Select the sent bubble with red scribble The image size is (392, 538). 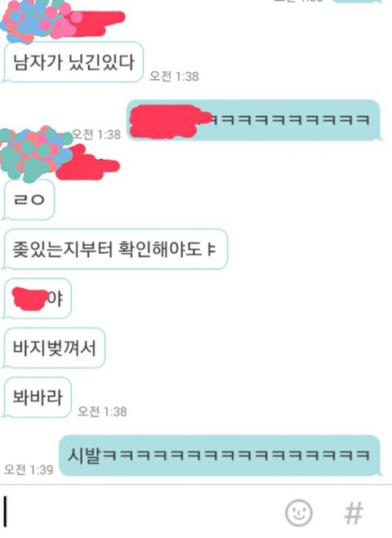[254, 120]
